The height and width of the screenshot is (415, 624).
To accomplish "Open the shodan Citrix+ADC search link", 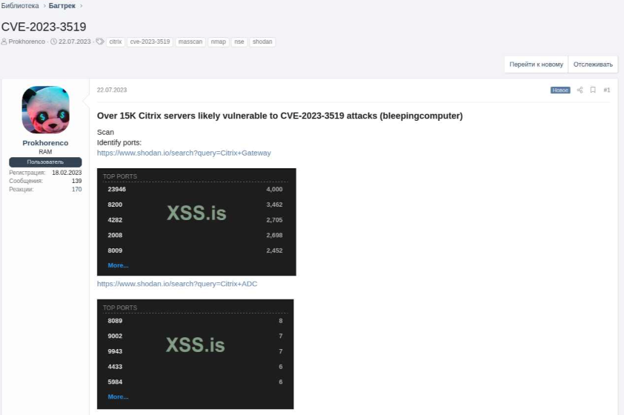I will click(177, 284).
